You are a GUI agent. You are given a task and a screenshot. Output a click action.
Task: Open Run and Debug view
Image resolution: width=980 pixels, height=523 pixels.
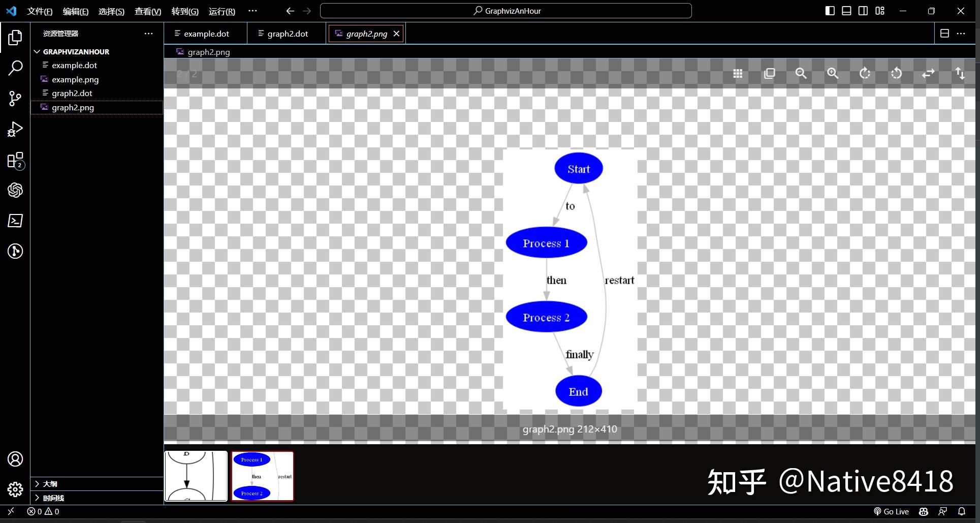tap(15, 130)
